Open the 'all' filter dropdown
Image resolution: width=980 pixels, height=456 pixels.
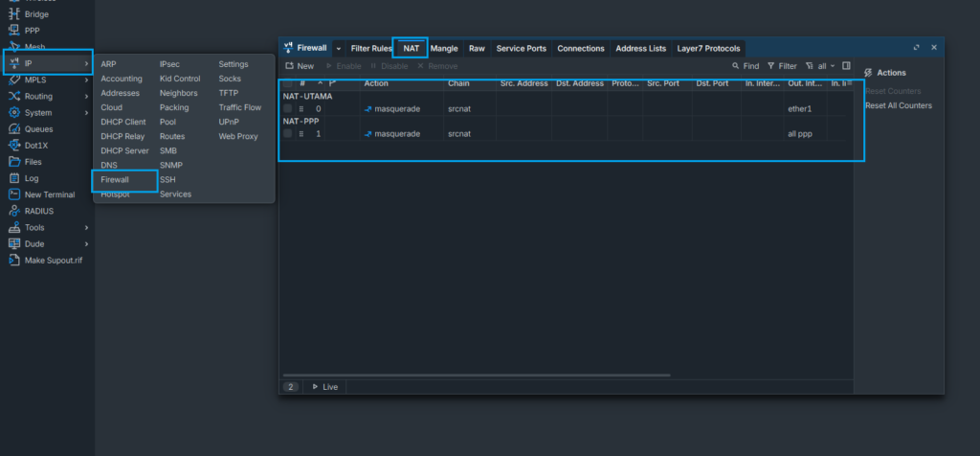[x=820, y=66]
